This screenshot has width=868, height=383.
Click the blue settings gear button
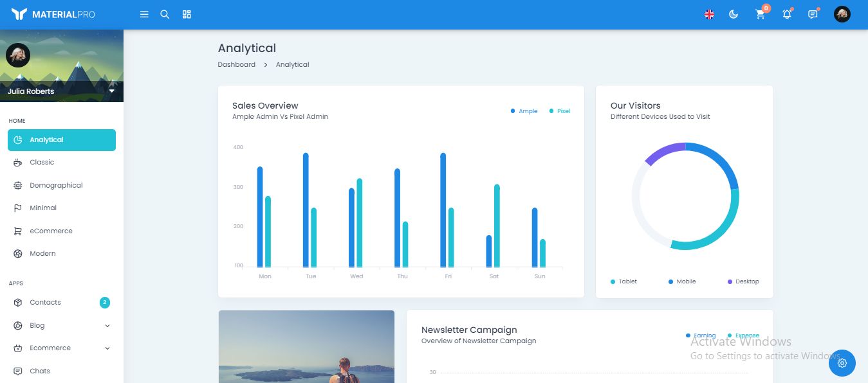click(842, 363)
